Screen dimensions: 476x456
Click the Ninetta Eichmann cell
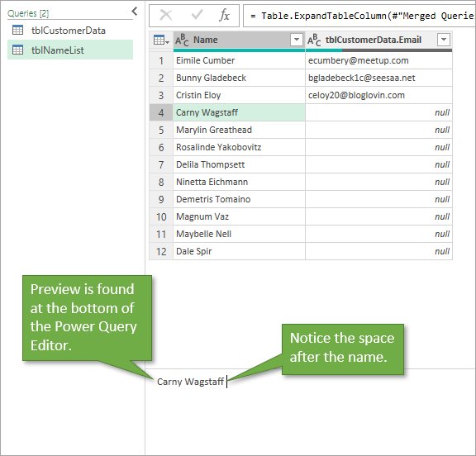(x=239, y=182)
